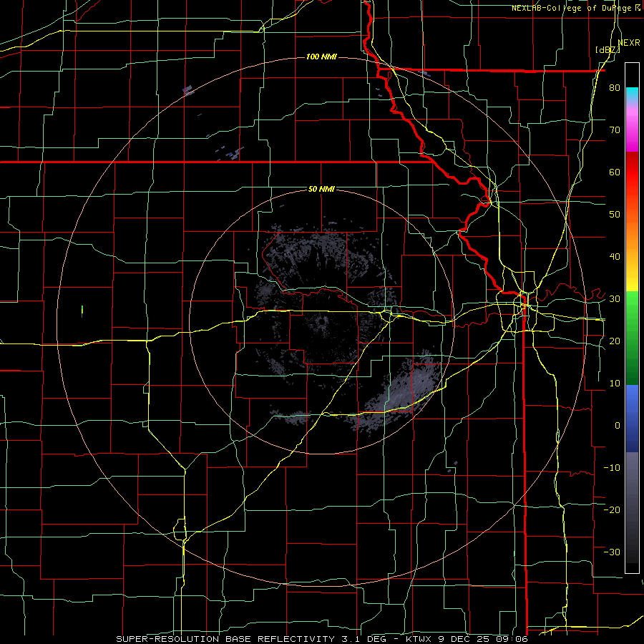Click the 30 value on the dBZ scale

pos(615,299)
